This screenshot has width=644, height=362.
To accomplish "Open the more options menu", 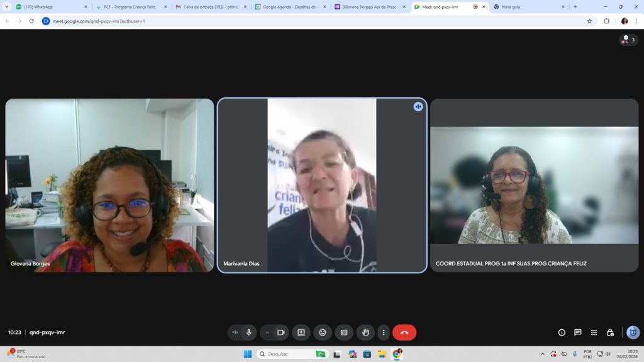I will point(384,332).
